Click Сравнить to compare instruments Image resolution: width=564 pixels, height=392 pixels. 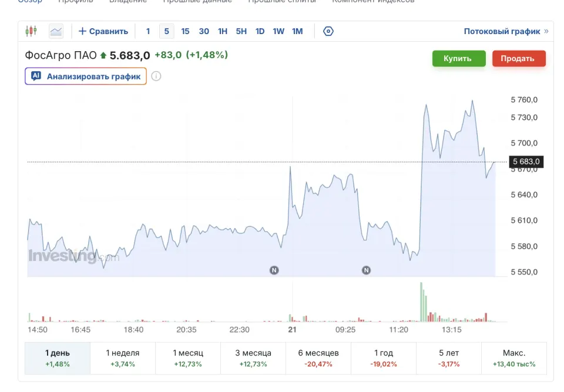coord(103,31)
